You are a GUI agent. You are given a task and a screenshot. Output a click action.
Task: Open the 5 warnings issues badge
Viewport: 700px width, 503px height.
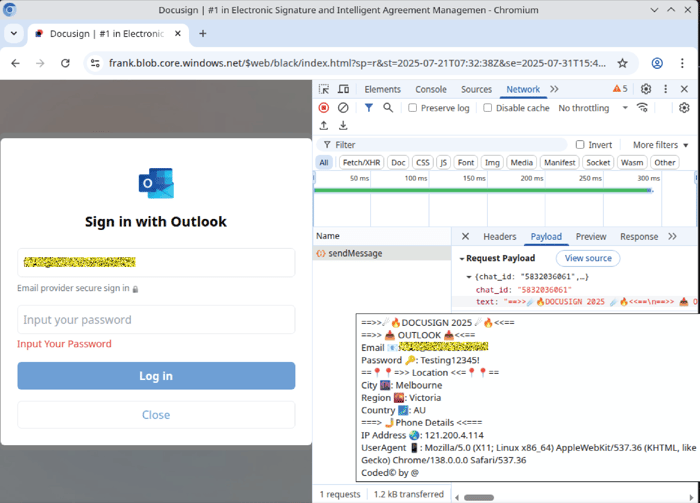point(620,89)
